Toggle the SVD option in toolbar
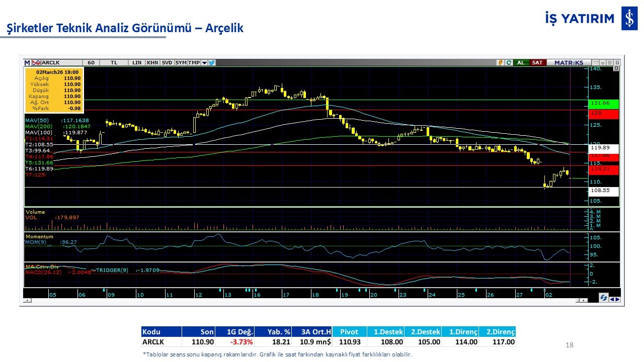644x362 pixels. coord(167,63)
